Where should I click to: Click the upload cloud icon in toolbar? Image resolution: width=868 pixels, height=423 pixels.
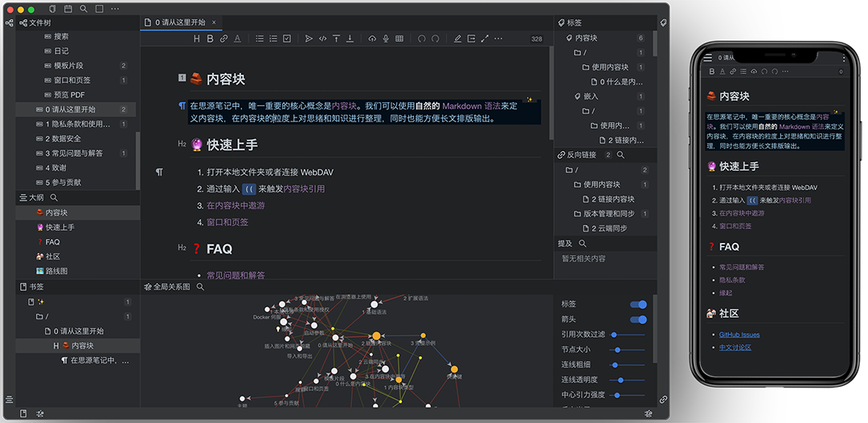click(x=372, y=39)
